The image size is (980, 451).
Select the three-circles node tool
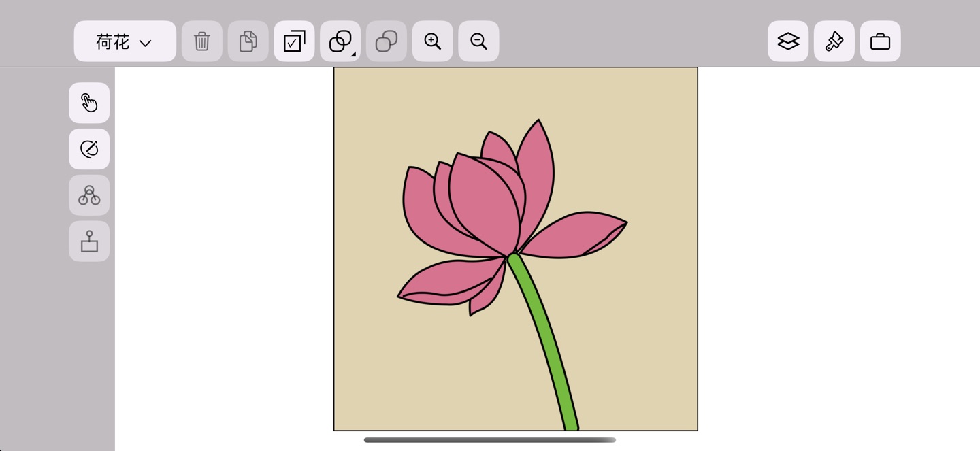pos(89,195)
